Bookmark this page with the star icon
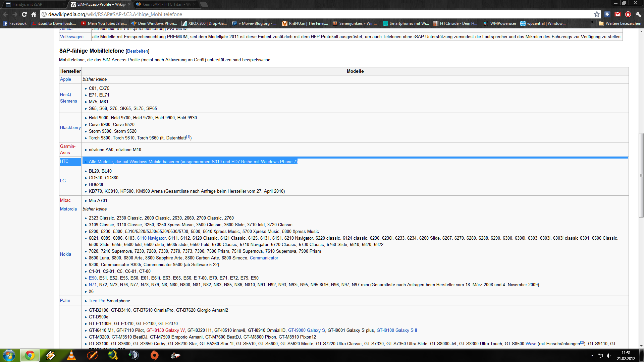Viewport: 644px width, 362px height. (x=597, y=14)
